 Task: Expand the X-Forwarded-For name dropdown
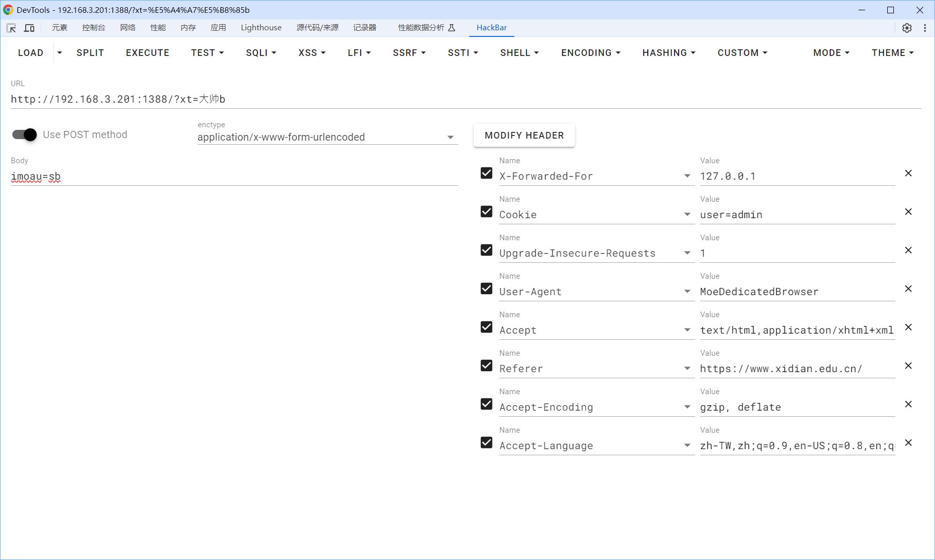click(687, 176)
